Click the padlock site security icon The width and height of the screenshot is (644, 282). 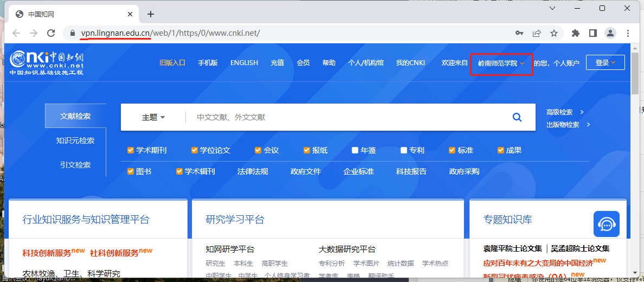click(x=73, y=33)
